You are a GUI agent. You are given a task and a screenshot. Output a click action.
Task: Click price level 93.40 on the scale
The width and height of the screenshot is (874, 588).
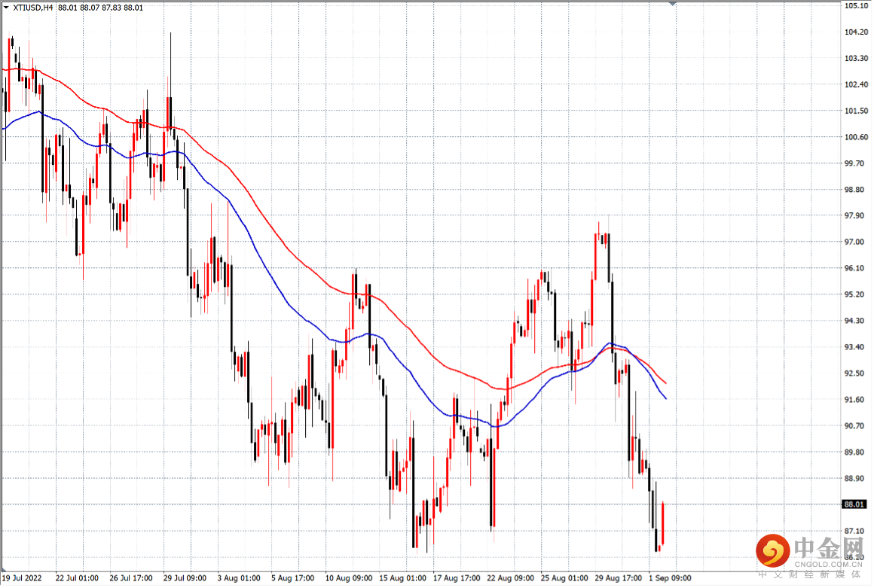[856, 347]
